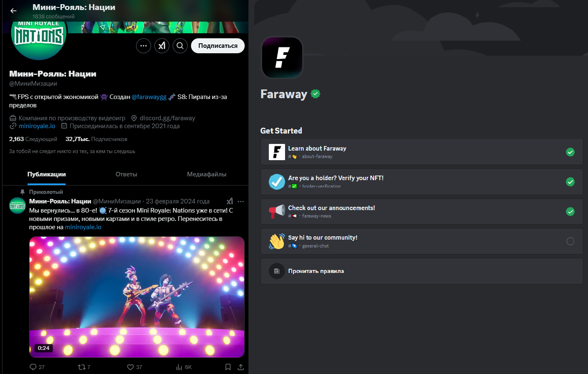Click the Подписаться follow button

[218, 46]
